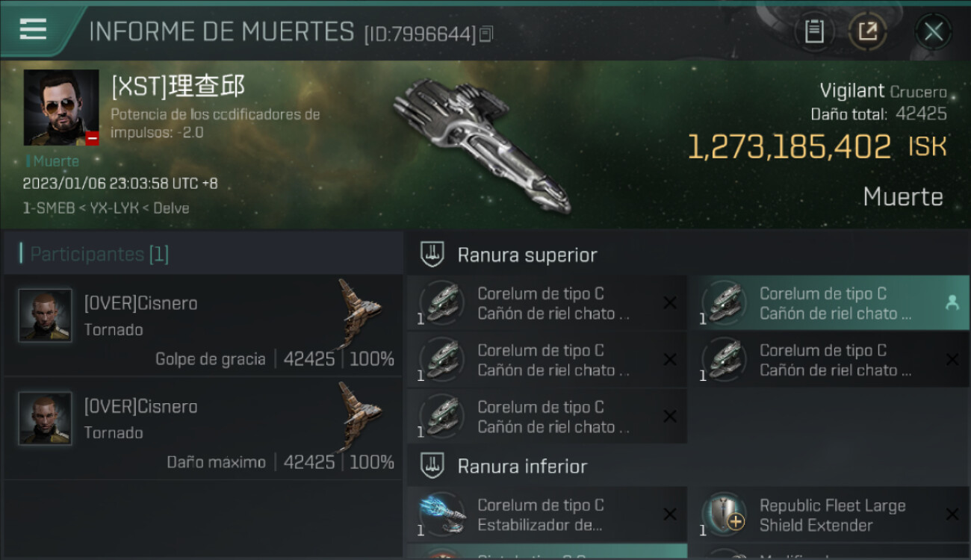
Task: Click the X beside Corelum Estabilizador module
Action: click(x=670, y=514)
